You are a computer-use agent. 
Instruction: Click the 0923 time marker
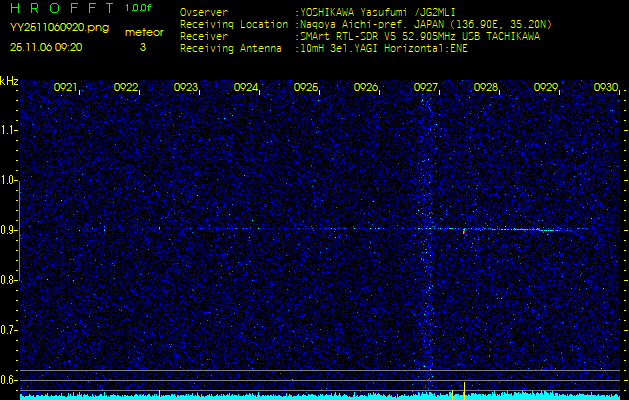tap(186, 88)
